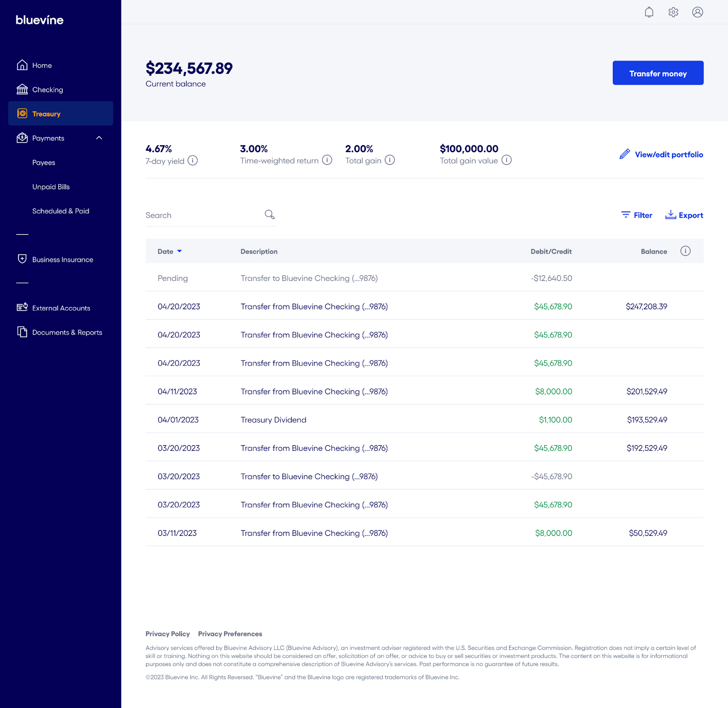728x708 pixels.
Task: Show info for Balance column
Action: tap(686, 251)
